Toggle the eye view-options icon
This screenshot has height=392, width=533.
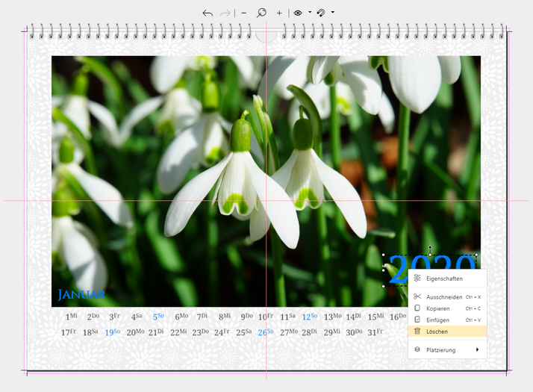tap(298, 13)
